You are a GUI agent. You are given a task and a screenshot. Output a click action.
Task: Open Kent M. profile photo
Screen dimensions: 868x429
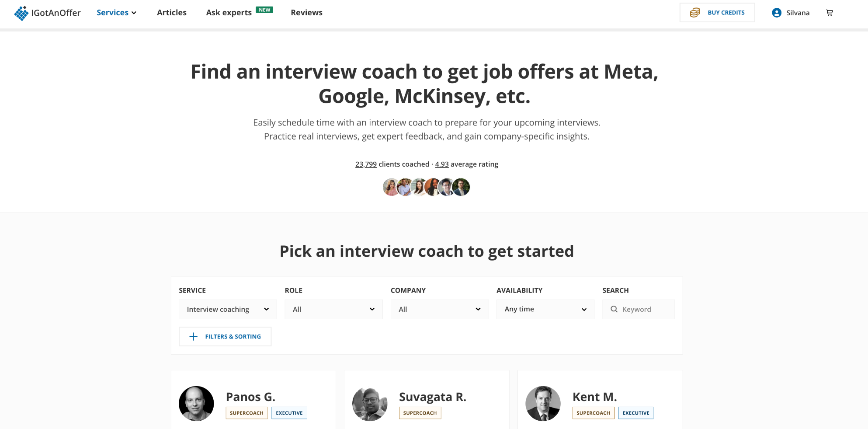pyautogui.click(x=543, y=403)
